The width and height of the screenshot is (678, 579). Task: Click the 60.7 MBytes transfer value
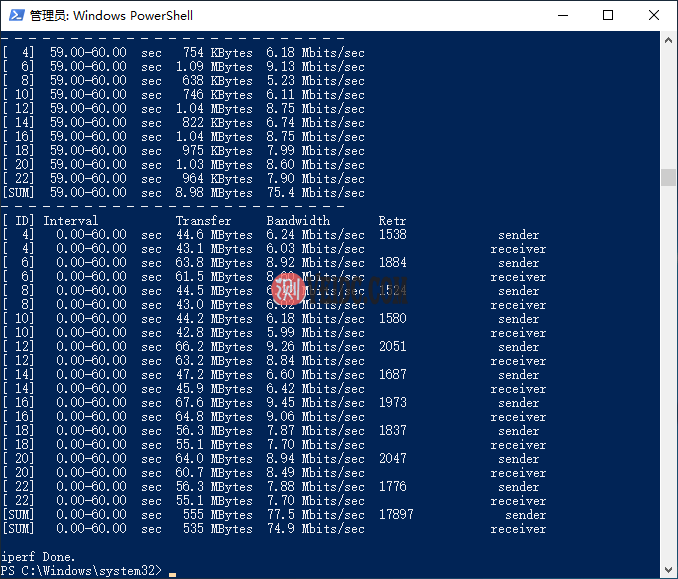click(214, 473)
